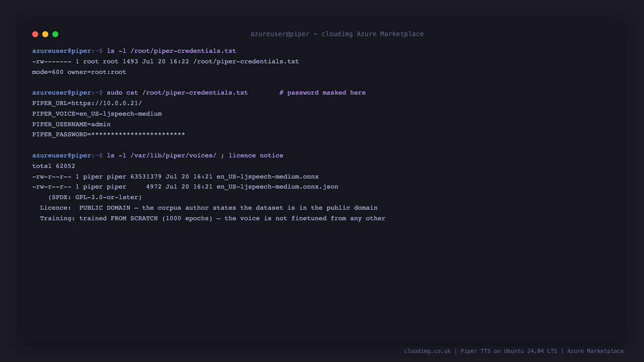Click the green maximize window dot
Screen dimensions: 644x362
click(55, 34)
